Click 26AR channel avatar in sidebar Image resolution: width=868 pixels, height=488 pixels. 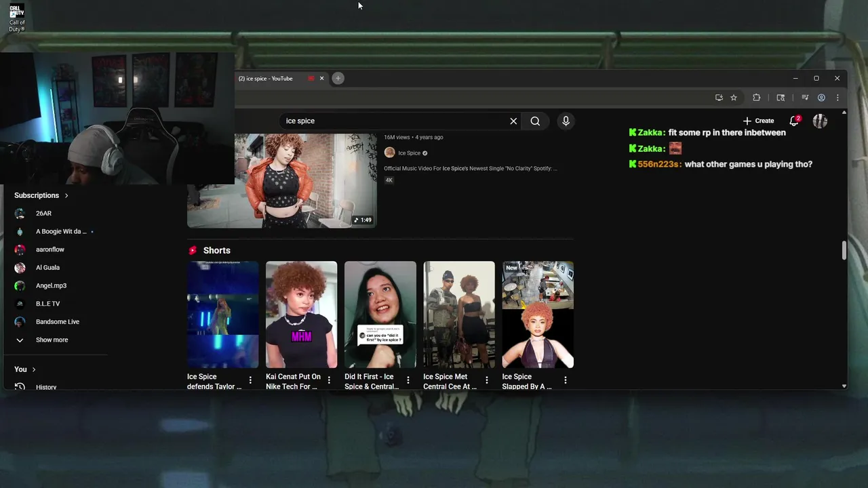point(20,213)
